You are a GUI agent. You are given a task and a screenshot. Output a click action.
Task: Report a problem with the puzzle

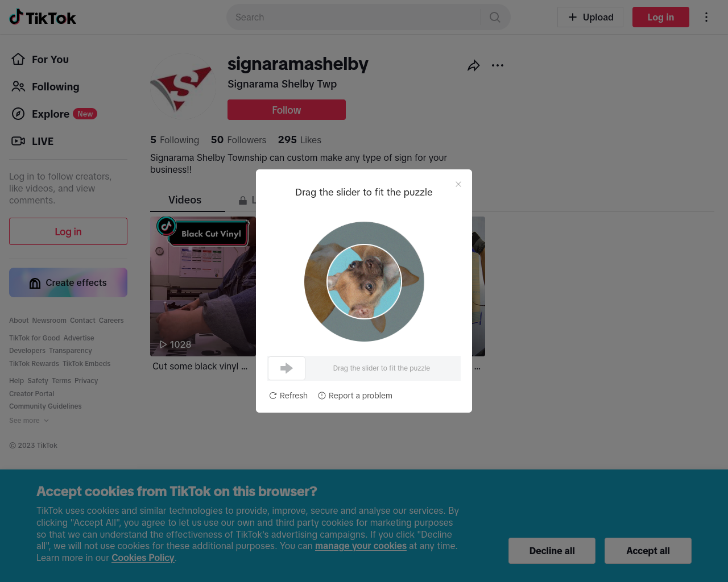tap(355, 396)
